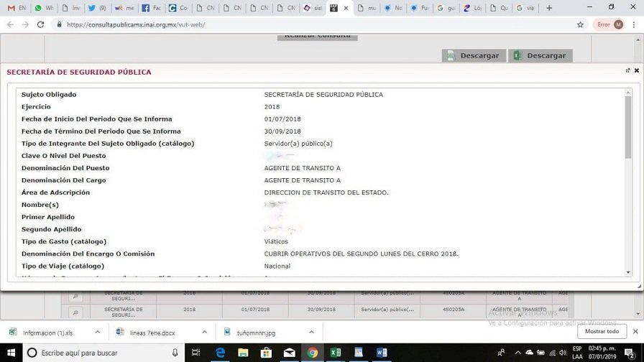The image size is (644, 362).
Task: Open Excel from the Windows taskbar
Action: coord(335,353)
